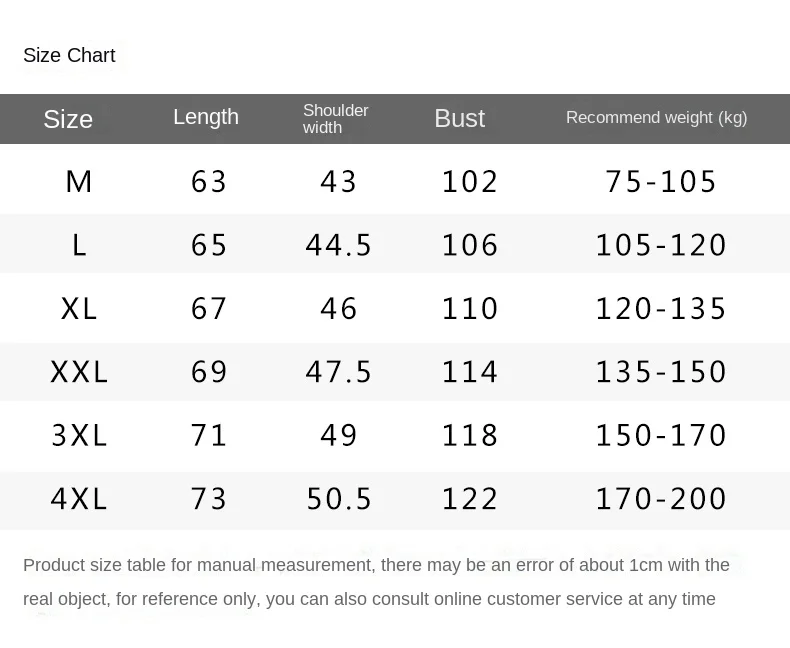Viewport: 790px width, 648px height.
Task: Select the 170-200 weight range cell
Action: coord(661,498)
